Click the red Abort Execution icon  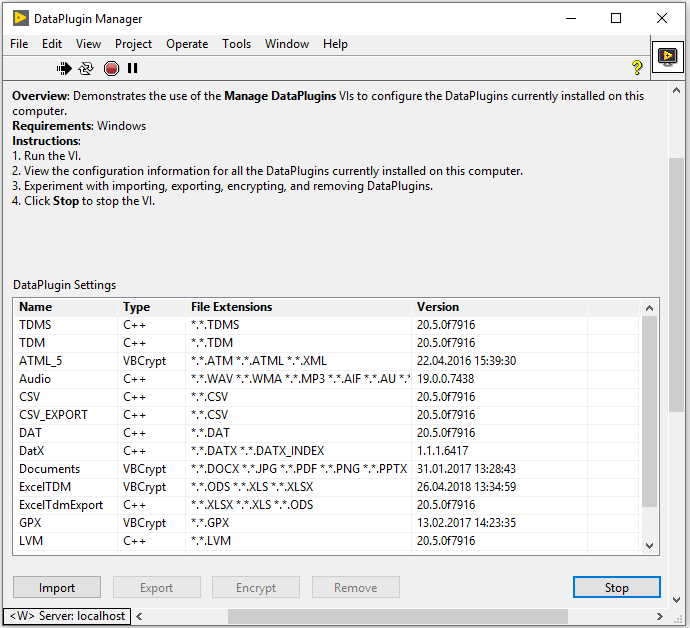(x=111, y=69)
